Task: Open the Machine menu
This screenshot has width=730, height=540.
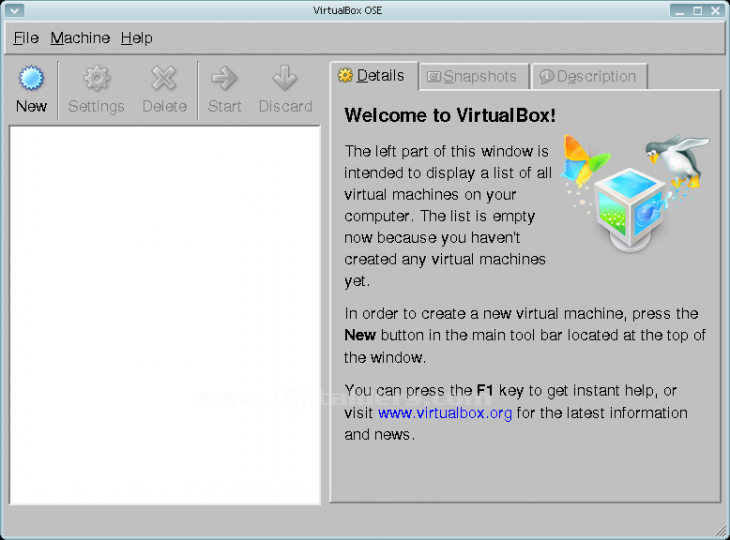Action: coord(80,38)
